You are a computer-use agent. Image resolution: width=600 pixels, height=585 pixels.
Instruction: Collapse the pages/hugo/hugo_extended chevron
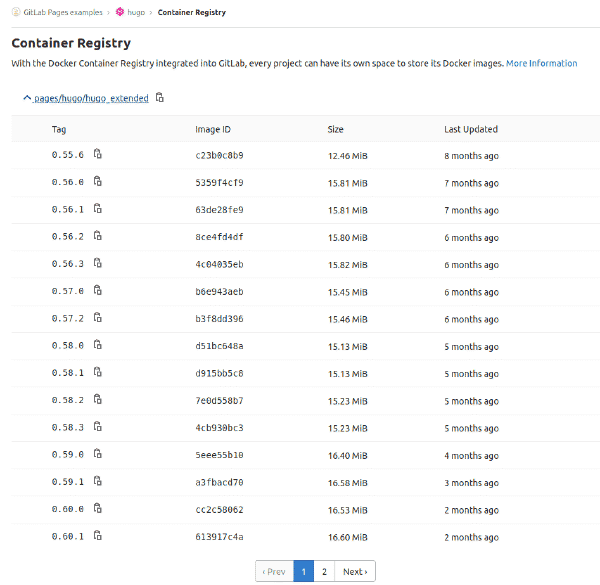click(27, 98)
